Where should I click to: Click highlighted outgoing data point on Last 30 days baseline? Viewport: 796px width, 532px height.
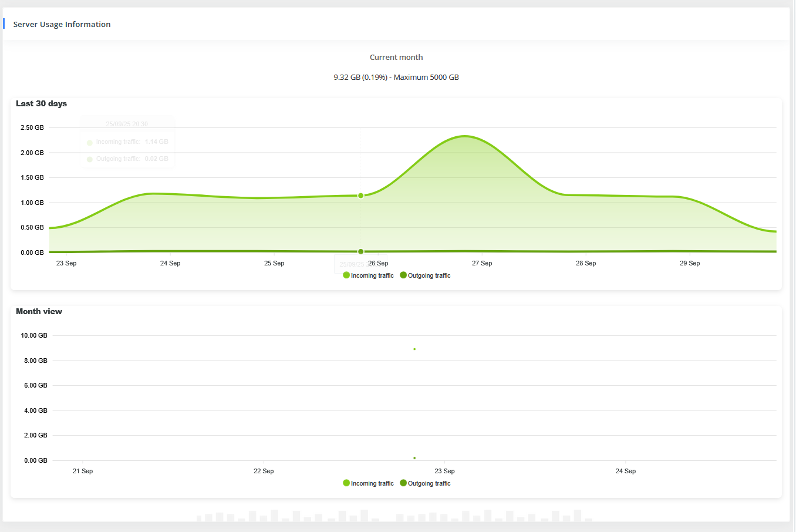[x=361, y=251]
